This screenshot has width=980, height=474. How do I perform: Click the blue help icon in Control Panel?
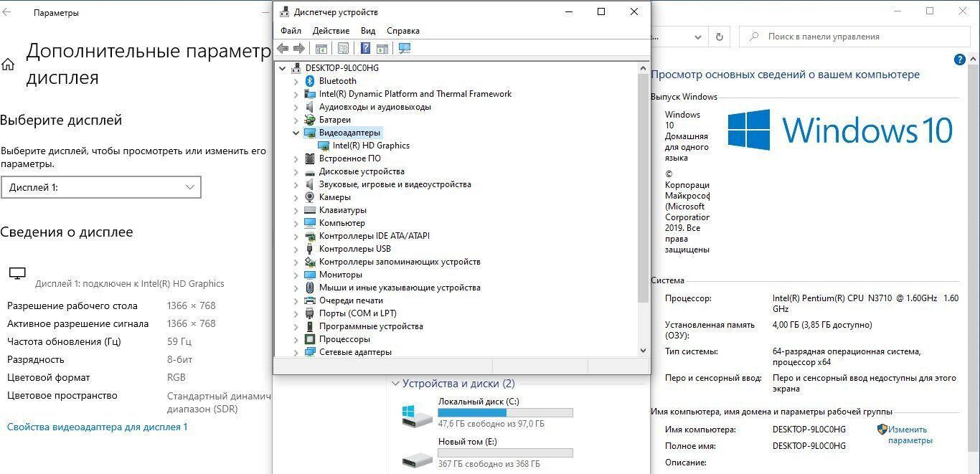959,60
